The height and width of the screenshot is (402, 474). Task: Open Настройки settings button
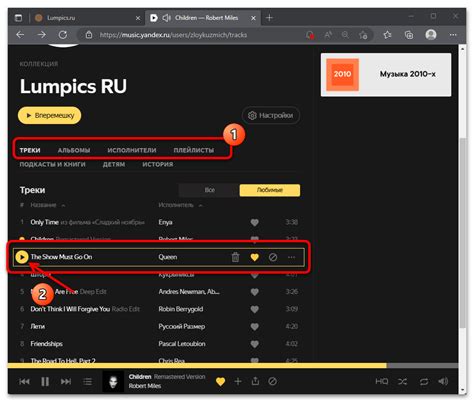(x=271, y=115)
